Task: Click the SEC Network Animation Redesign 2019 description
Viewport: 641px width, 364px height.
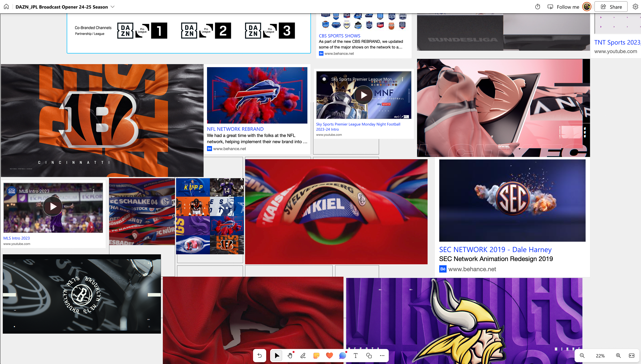Action: pyautogui.click(x=496, y=259)
